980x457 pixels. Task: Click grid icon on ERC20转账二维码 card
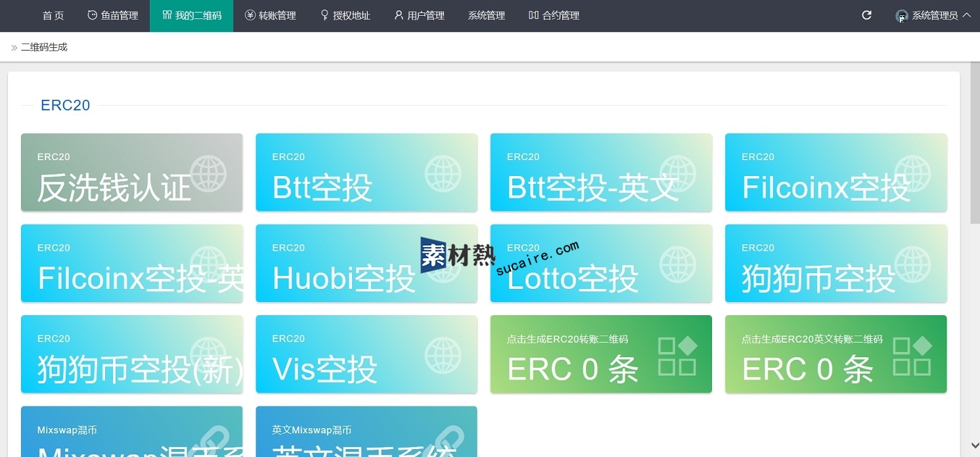coord(678,355)
